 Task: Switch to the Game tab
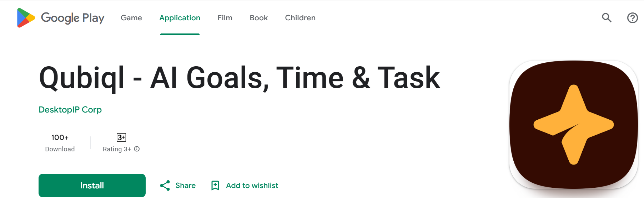(x=131, y=18)
